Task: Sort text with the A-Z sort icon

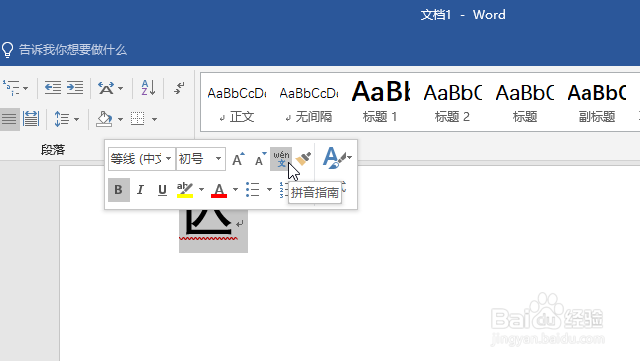Action: pos(148,88)
